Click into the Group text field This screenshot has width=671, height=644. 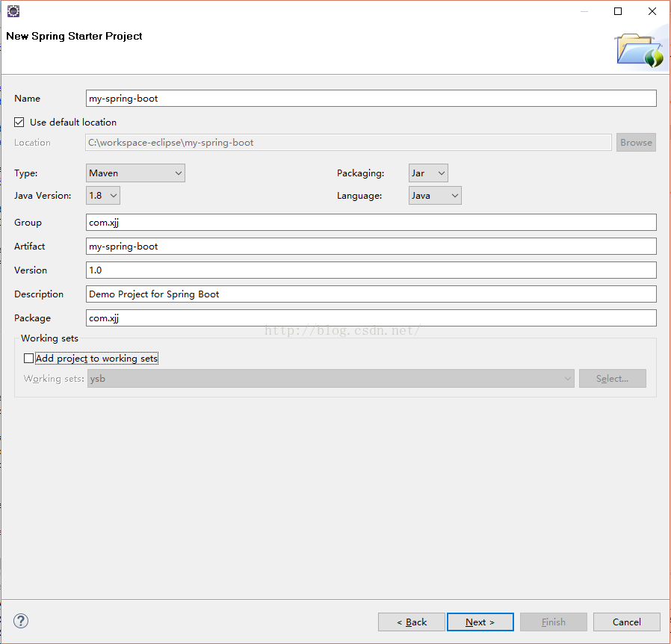371,223
